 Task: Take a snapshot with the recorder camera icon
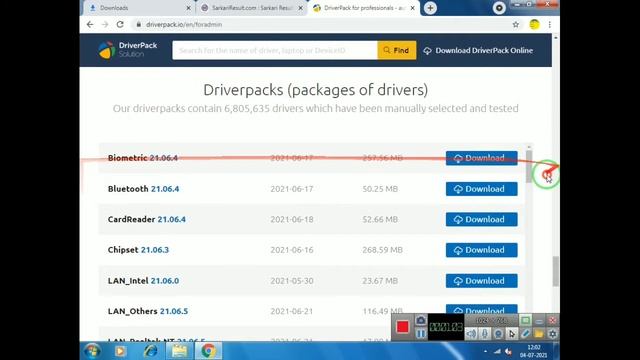click(421, 320)
